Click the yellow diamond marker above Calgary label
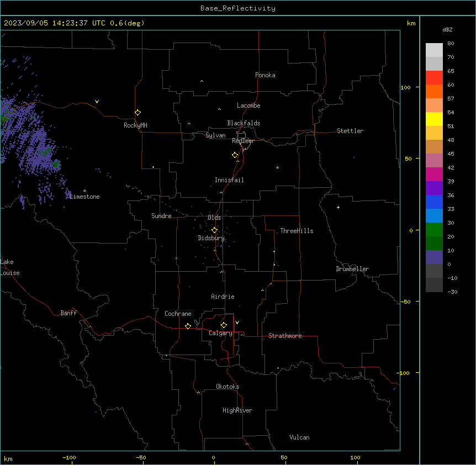Image resolution: width=476 pixels, height=465 pixels. point(224,325)
